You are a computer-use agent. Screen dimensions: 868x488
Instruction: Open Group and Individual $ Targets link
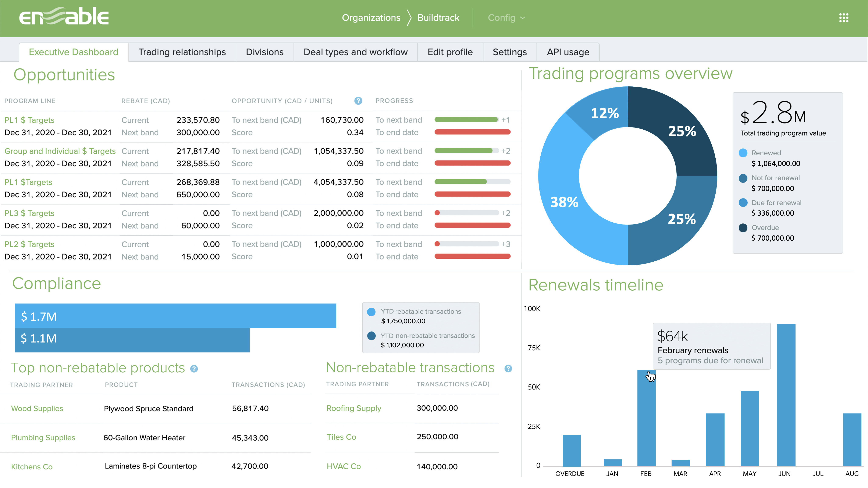click(60, 151)
